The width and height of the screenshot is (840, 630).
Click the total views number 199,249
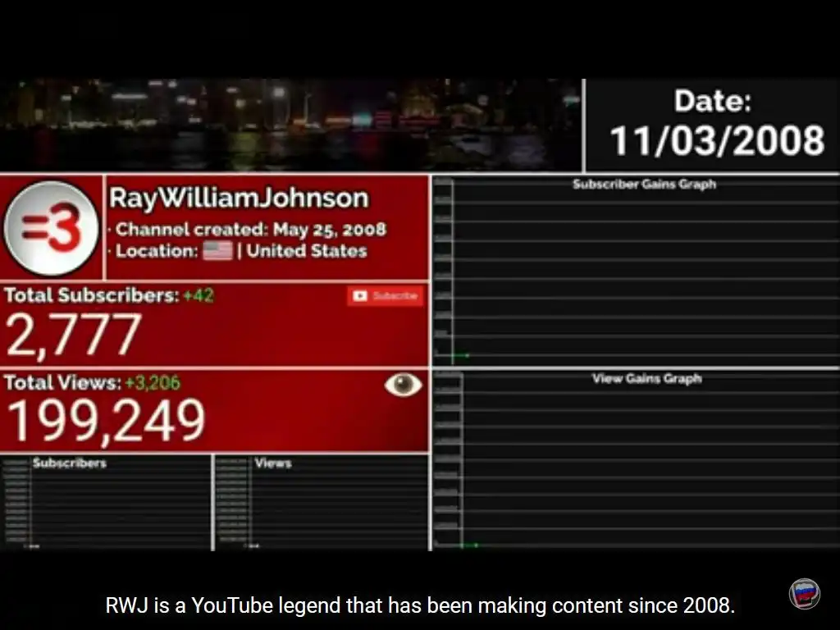[x=106, y=422]
